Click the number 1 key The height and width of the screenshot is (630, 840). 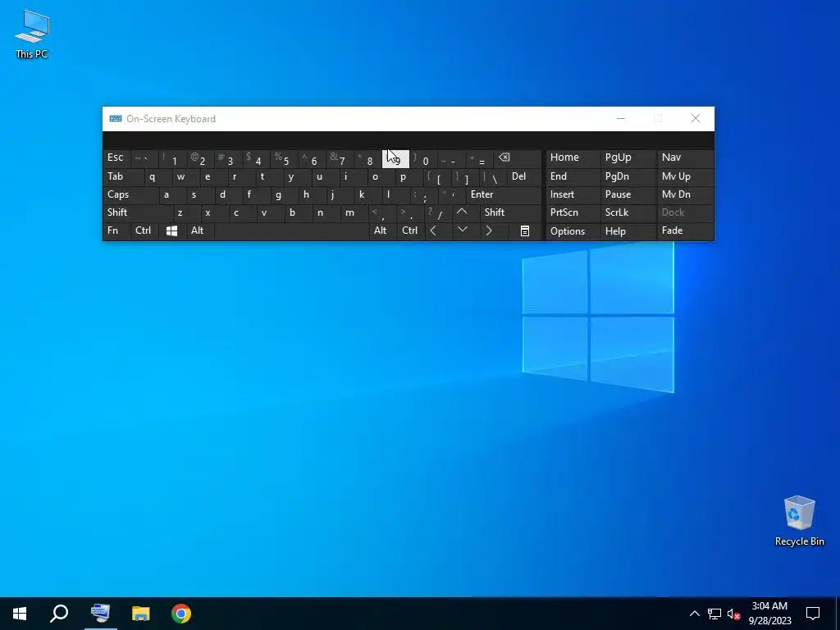tap(172, 158)
